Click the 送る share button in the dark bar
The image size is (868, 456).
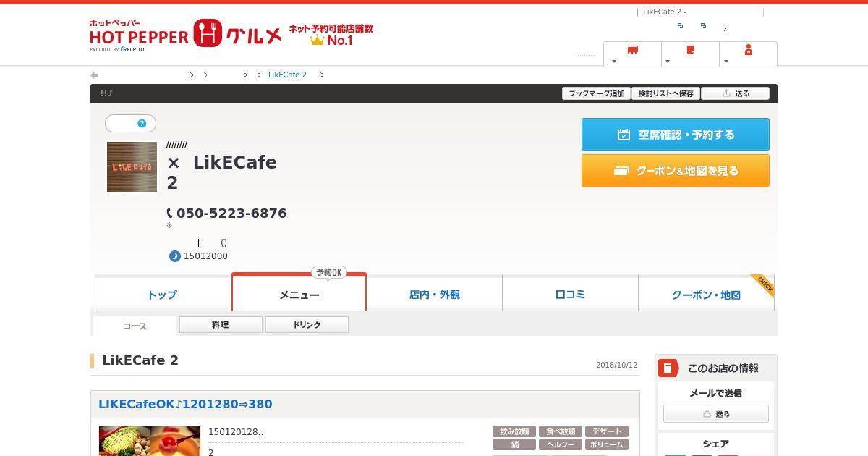pos(735,93)
